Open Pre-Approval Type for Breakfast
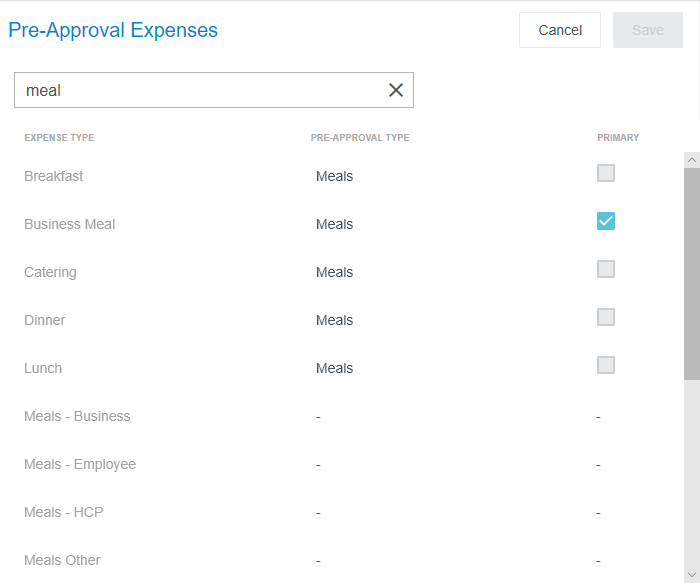This screenshot has height=583, width=700. [x=334, y=176]
